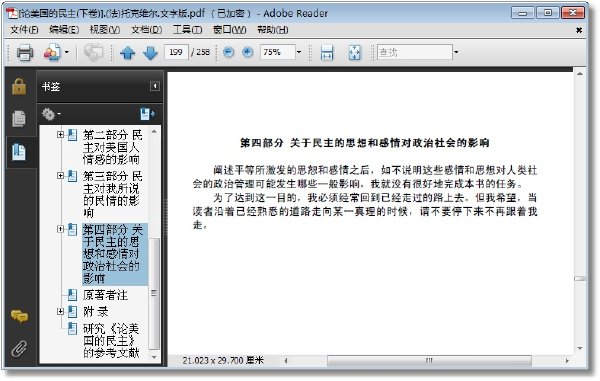This screenshot has height=381, width=600.
Task: Open the Find options dropdown arrow
Action: tap(456, 52)
